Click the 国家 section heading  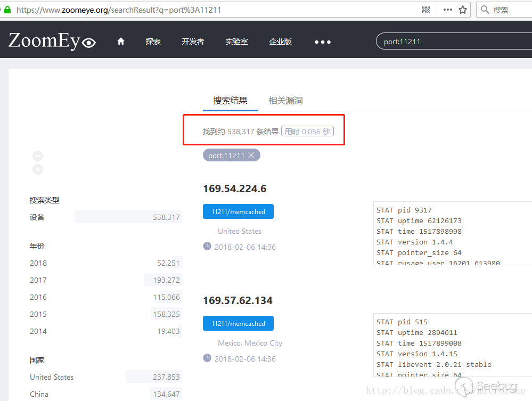point(37,360)
